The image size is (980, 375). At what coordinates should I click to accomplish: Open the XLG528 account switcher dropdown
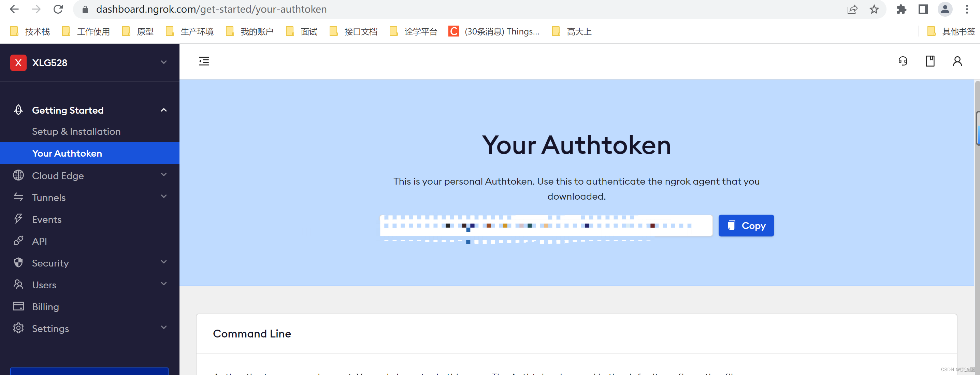point(163,62)
